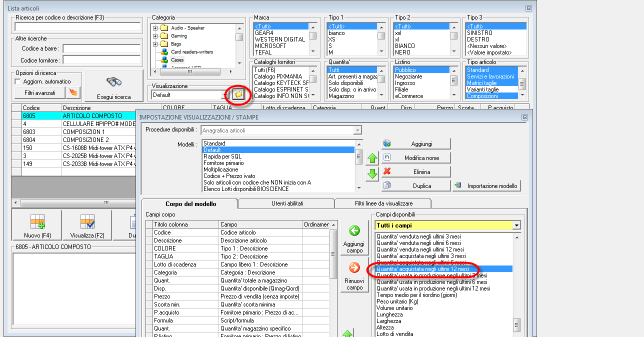Expand the Audio - Speaker tree node
The image size is (644, 337).
tap(155, 28)
